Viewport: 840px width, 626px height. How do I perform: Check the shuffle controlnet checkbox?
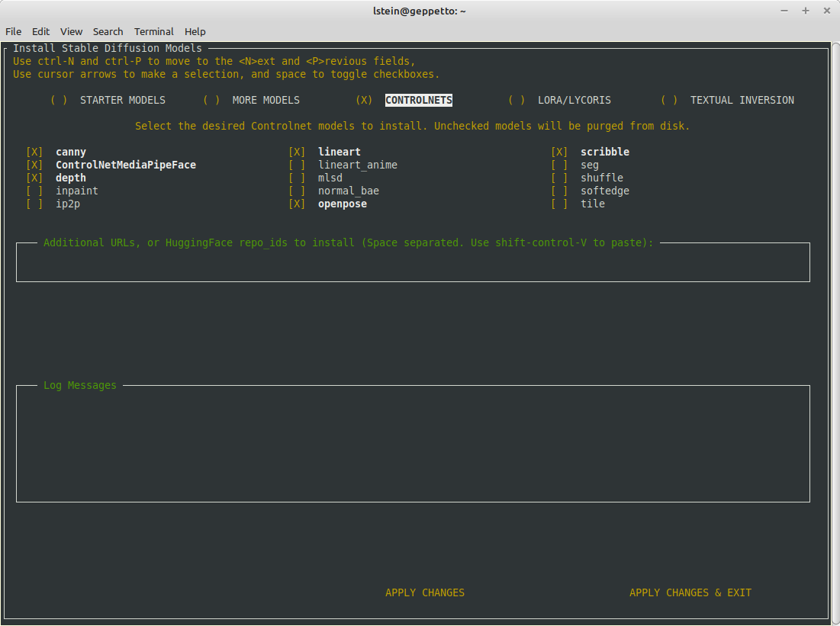[559, 178]
